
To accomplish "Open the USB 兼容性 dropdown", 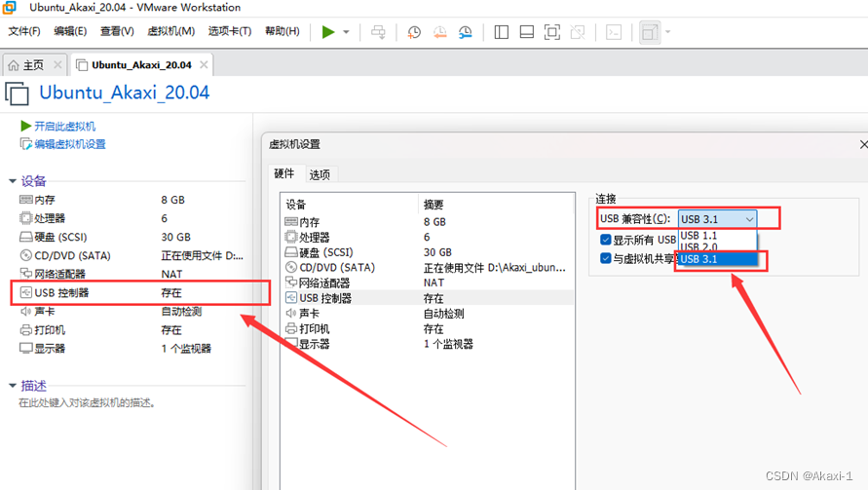I will pos(717,219).
